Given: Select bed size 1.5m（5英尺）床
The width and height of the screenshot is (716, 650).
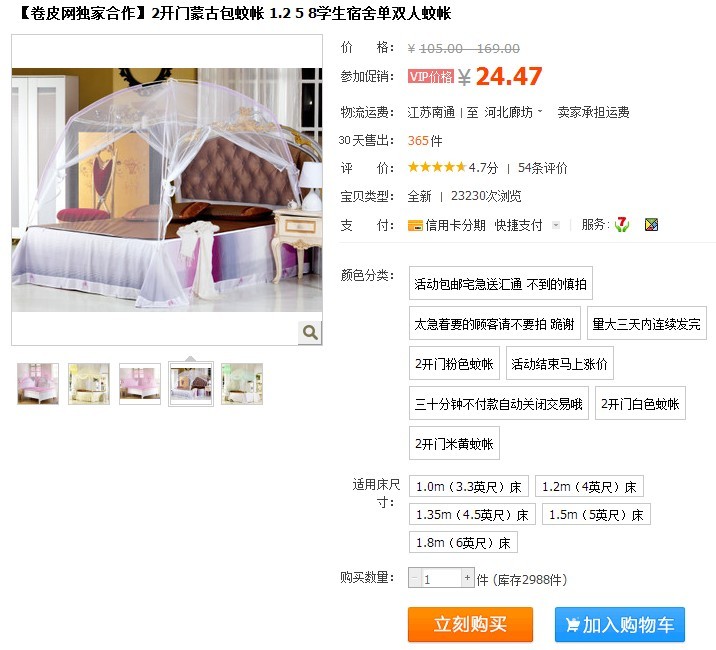Looking at the screenshot, I should pos(596,514).
